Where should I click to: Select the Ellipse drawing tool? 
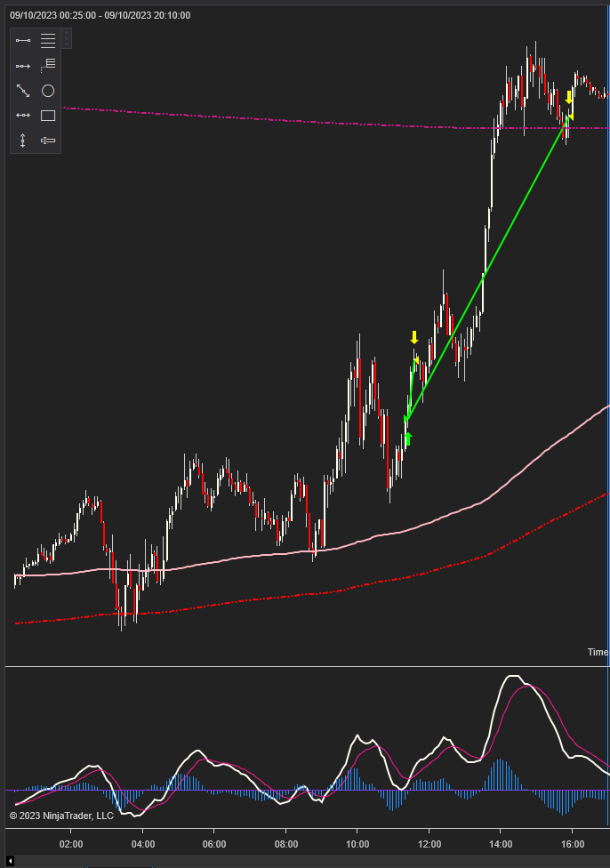click(48, 91)
